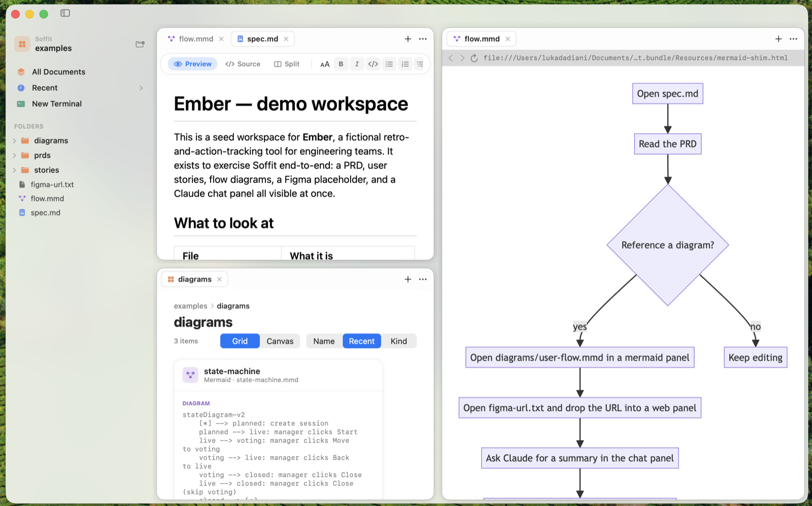The image size is (812, 506).
Task: Open the Recent sidebar item
Action: point(45,88)
